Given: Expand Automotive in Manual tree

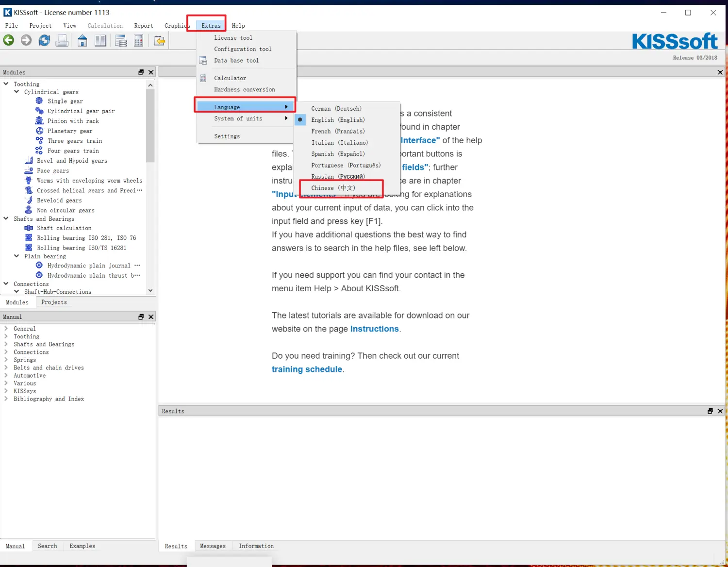Looking at the screenshot, I should [x=6, y=375].
